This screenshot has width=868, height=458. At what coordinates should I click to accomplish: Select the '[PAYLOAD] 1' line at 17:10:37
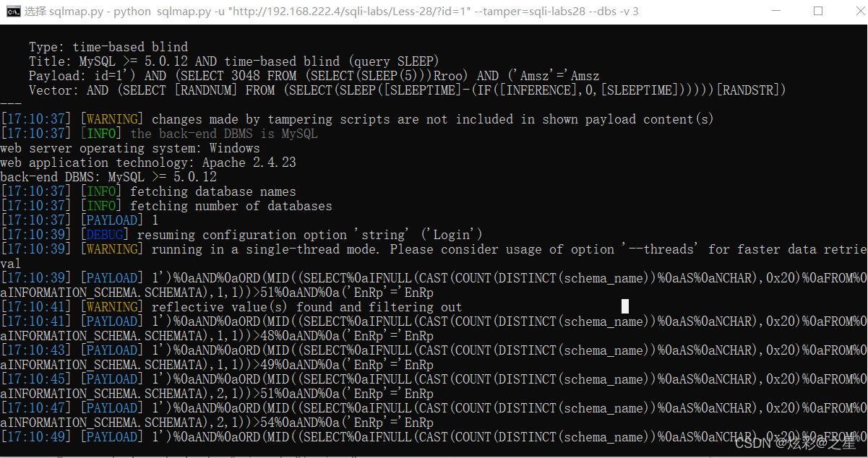click(80, 220)
